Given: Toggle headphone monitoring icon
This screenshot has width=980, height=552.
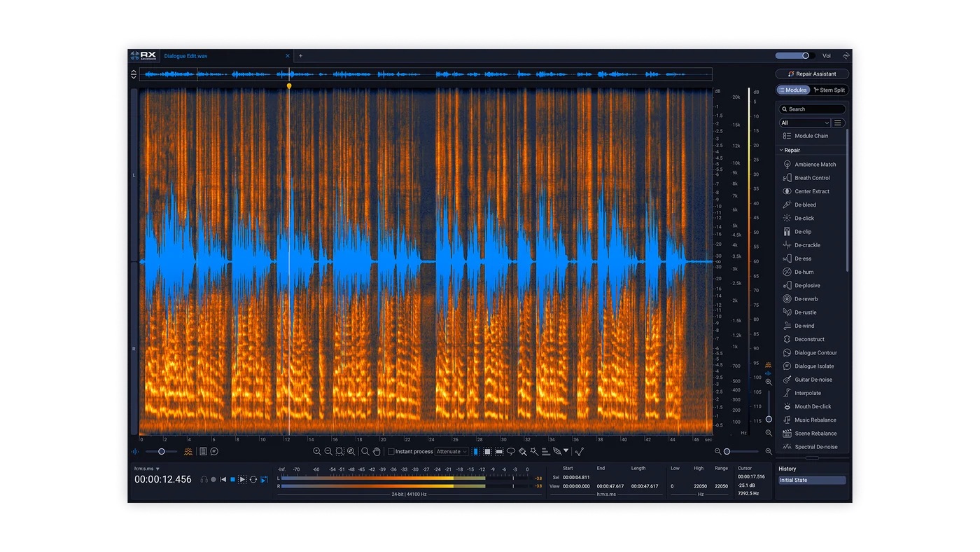Looking at the screenshot, I should point(204,480).
